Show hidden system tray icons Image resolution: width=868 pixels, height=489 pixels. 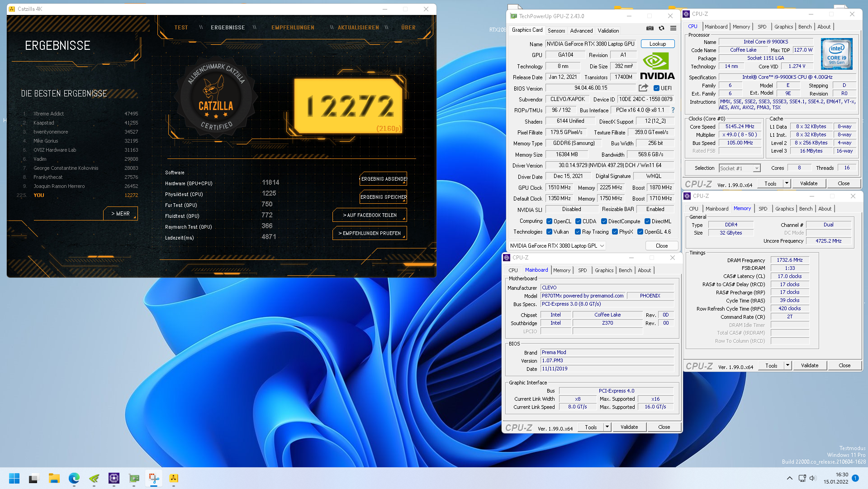tap(789, 478)
